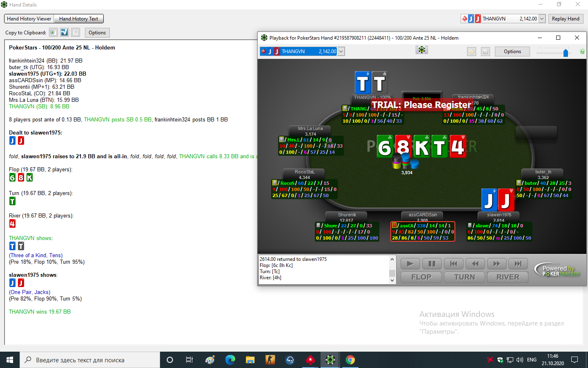Image resolution: width=588 pixels, height=368 pixels.
Task: Jump to RIVER in replayer
Action: point(508,277)
